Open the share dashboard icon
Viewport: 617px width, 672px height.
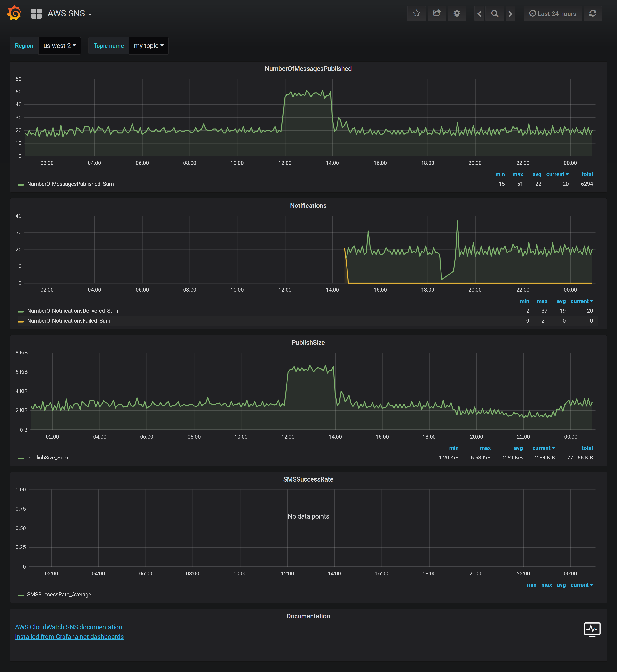click(x=437, y=13)
